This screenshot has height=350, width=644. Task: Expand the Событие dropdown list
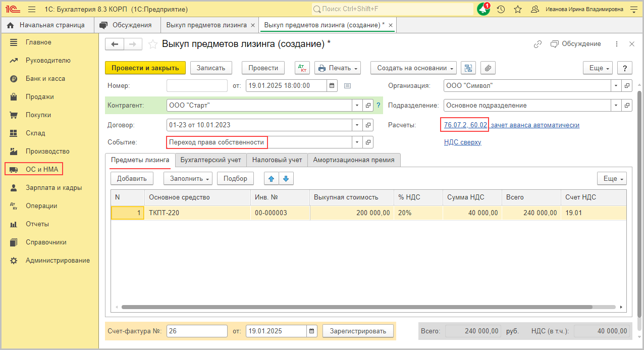357,142
